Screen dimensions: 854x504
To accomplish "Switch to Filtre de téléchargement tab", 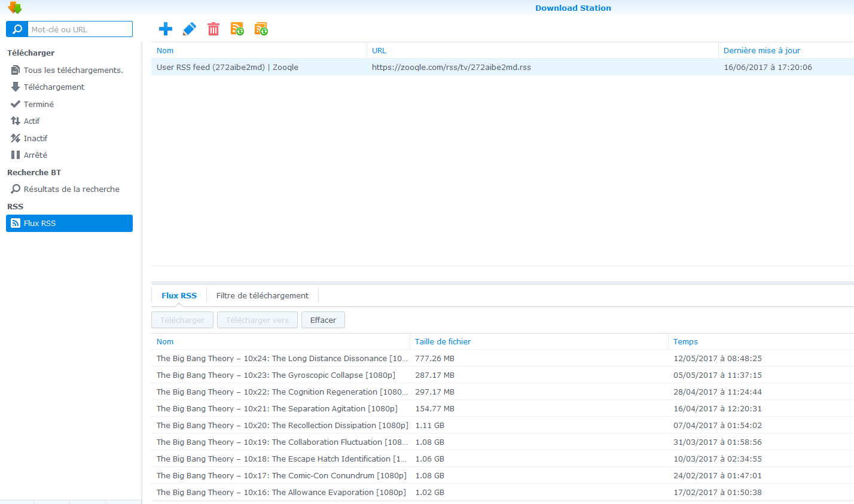I will pyautogui.click(x=262, y=295).
